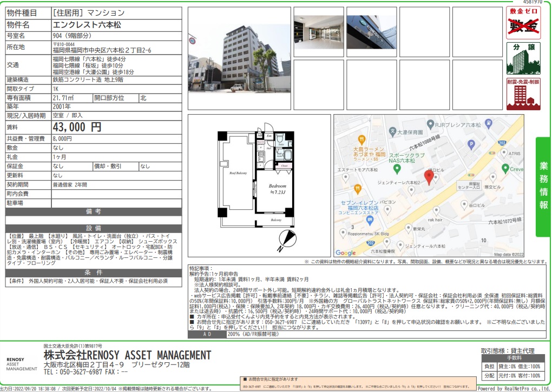552x392 pixels.
Task: Click the 新栄丸 map pin
Action: tap(409, 228)
